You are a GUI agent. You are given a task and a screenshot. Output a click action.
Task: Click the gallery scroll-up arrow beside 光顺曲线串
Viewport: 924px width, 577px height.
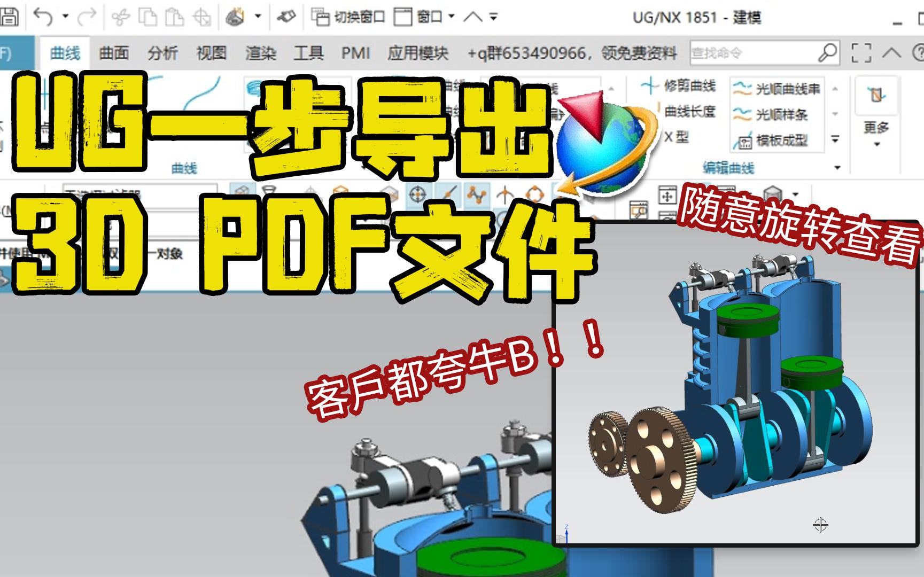tap(835, 89)
